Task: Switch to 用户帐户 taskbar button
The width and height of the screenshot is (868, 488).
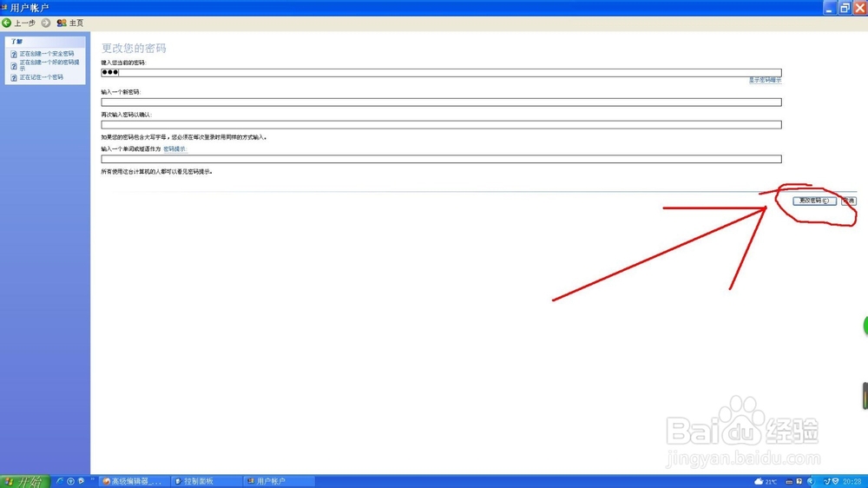Action: 279,481
